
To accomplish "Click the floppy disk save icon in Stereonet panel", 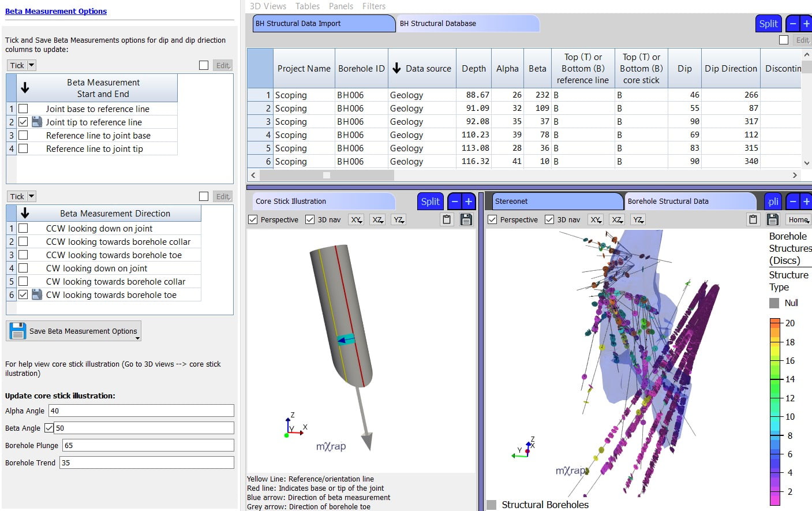I will point(772,219).
